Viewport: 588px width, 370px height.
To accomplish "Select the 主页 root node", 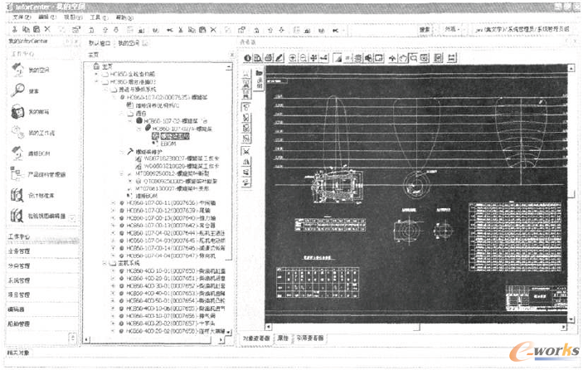I will point(107,66).
